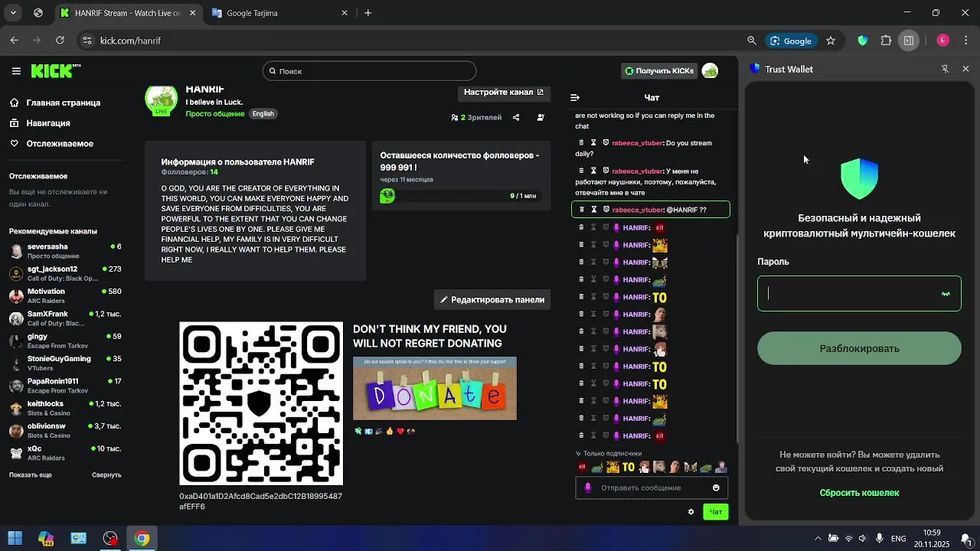Click the Сбросить кошелек link

(859, 493)
